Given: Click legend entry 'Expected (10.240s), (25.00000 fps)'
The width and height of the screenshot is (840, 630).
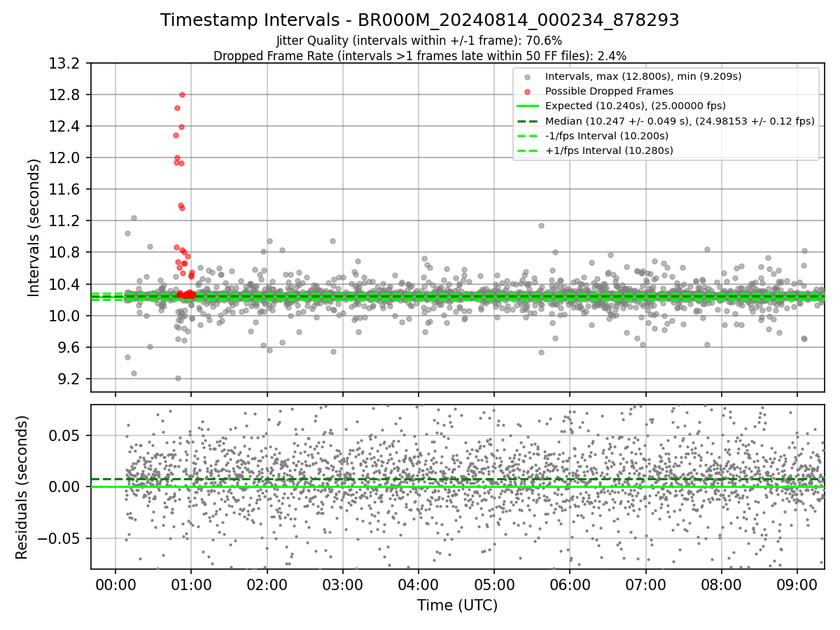Looking at the screenshot, I should pos(636,106).
